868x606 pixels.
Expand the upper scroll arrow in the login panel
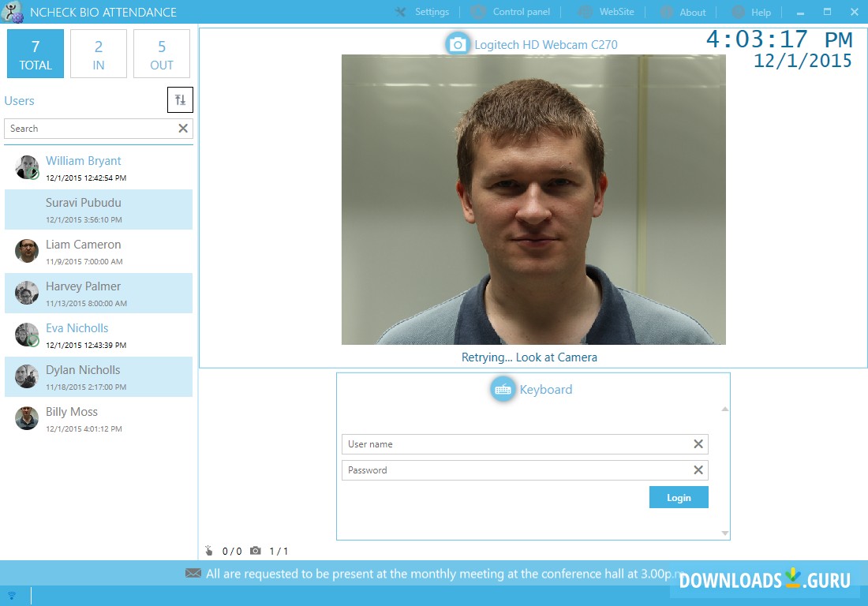pos(724,409)
